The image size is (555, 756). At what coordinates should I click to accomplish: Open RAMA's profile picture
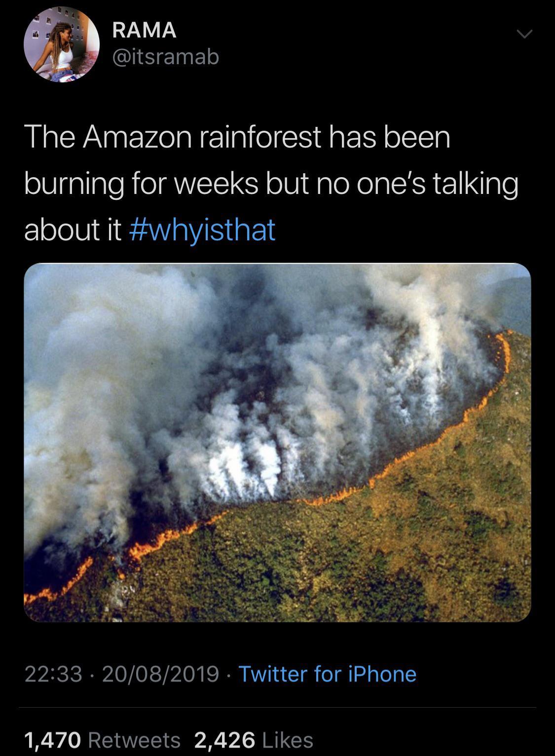(x=62, y=44)
